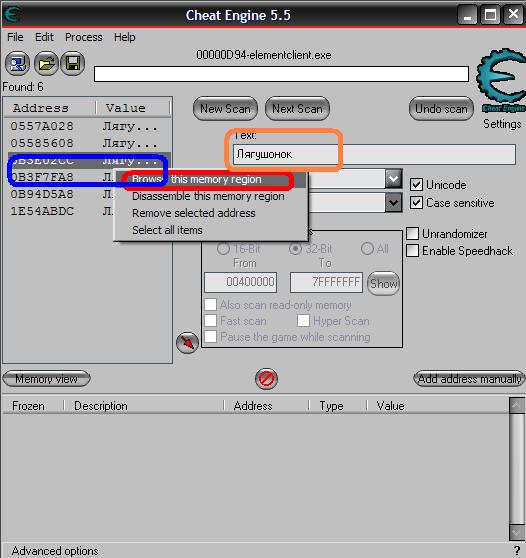This screenshot has width=526, height=558.
Task: Minimize the Cheat Engine window
Action: (467, 15)
